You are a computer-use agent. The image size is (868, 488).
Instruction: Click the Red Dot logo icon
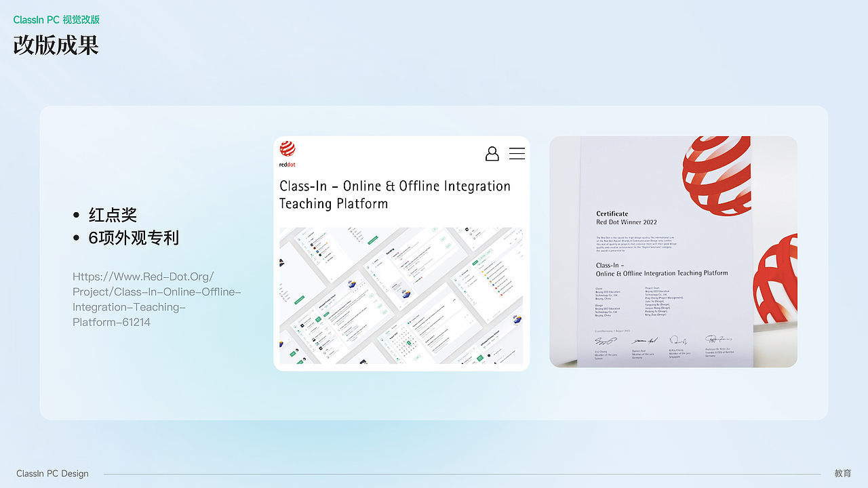point(288,154)
